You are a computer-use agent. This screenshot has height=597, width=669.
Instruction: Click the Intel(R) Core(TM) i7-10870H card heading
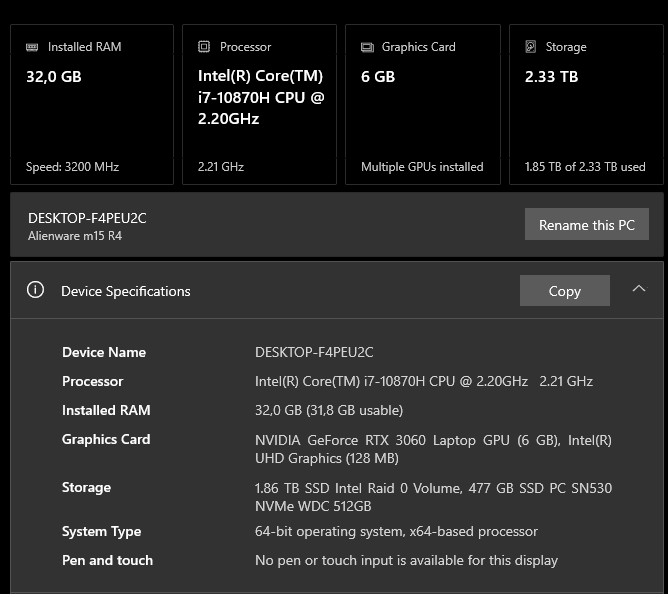click(x=261, y=97)
